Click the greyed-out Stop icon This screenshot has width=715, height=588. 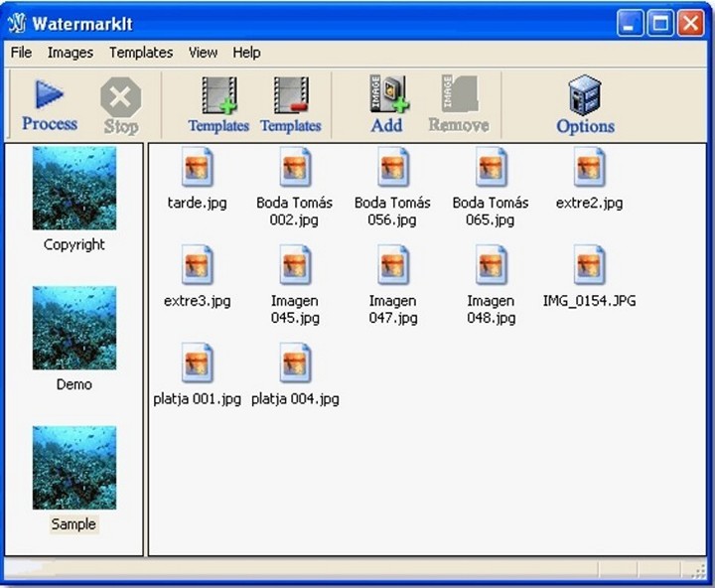pyautogui.click(x=120, y=97)
